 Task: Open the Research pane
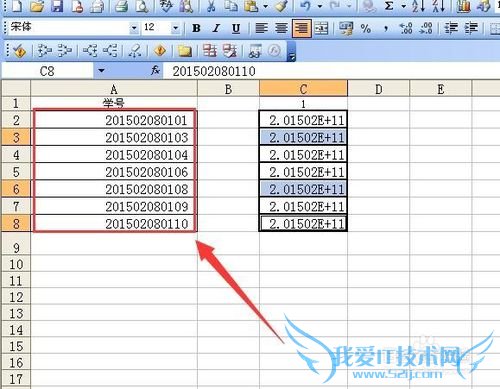point(186,7)
